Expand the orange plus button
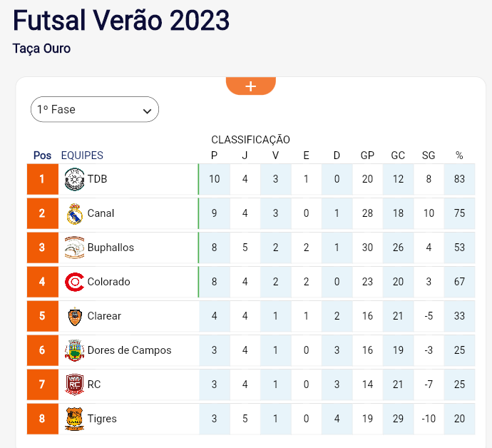The image size is (492, 448). tap(251, 86)
